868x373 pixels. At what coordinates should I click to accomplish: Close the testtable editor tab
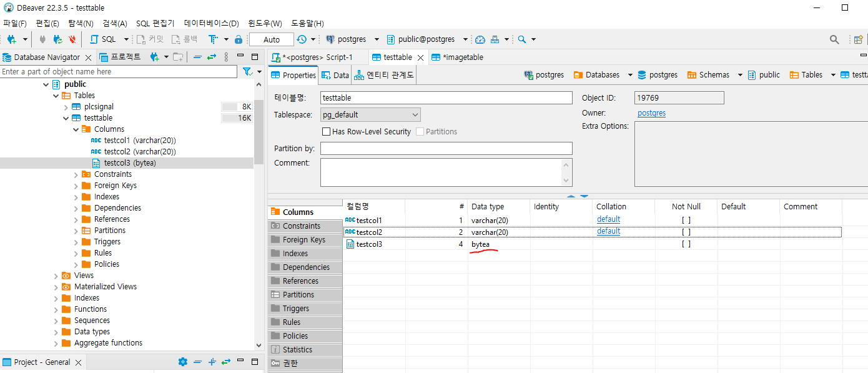pyautogui.click(x=421, y=57)
